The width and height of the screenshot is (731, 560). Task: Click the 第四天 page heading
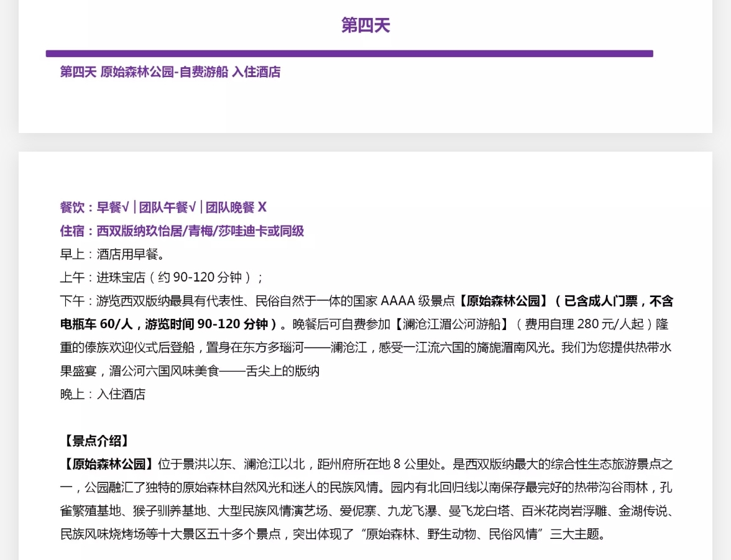(x=365, y=25)
